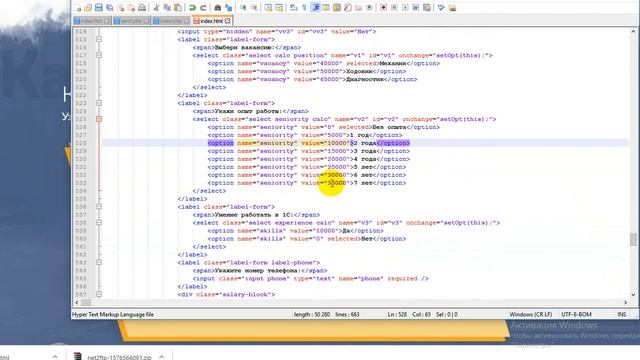Toggle the indent guide button
Viewport: 640px width, 360px height.
click(x=316, y=8)
